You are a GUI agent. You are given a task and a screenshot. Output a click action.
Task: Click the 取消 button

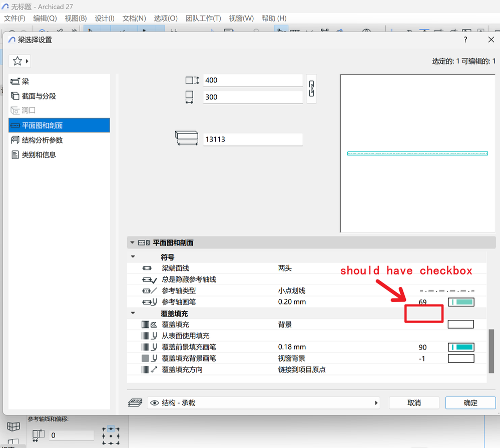pos(414,403)
